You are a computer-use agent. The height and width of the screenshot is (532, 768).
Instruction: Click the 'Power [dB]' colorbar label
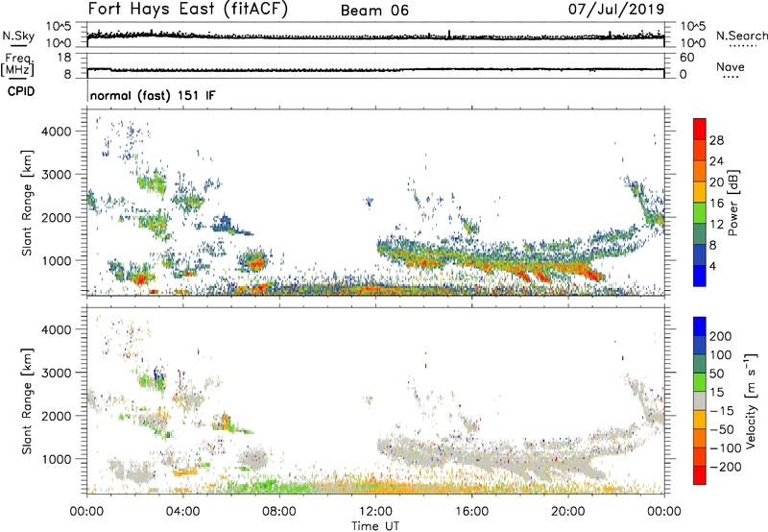(x=733, y=203)
